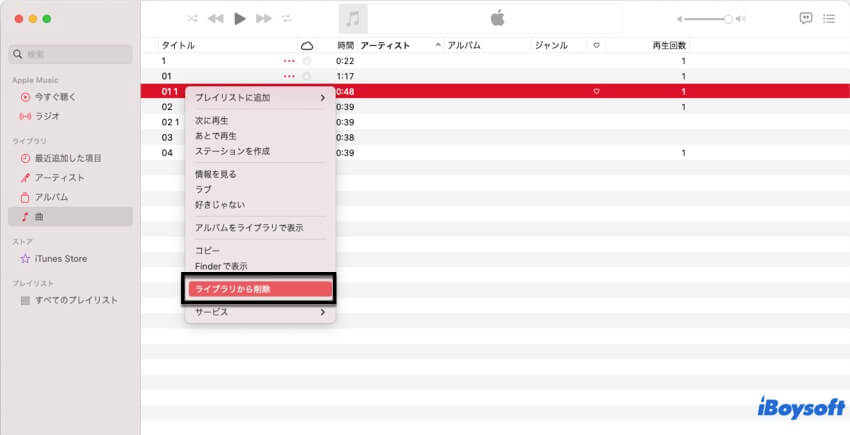
Task: Adjust the volume slider
Action: 708,19
